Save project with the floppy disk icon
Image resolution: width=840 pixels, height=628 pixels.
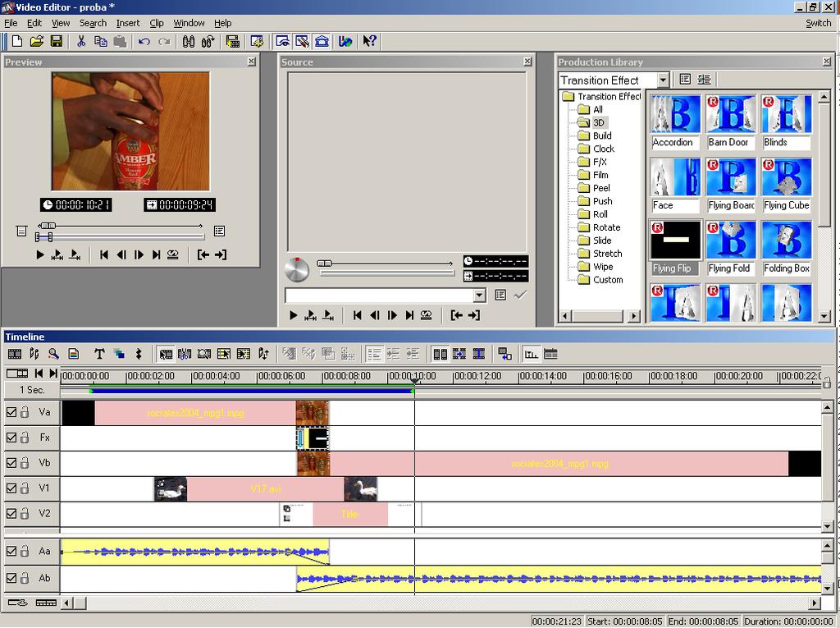coord(57,41)
